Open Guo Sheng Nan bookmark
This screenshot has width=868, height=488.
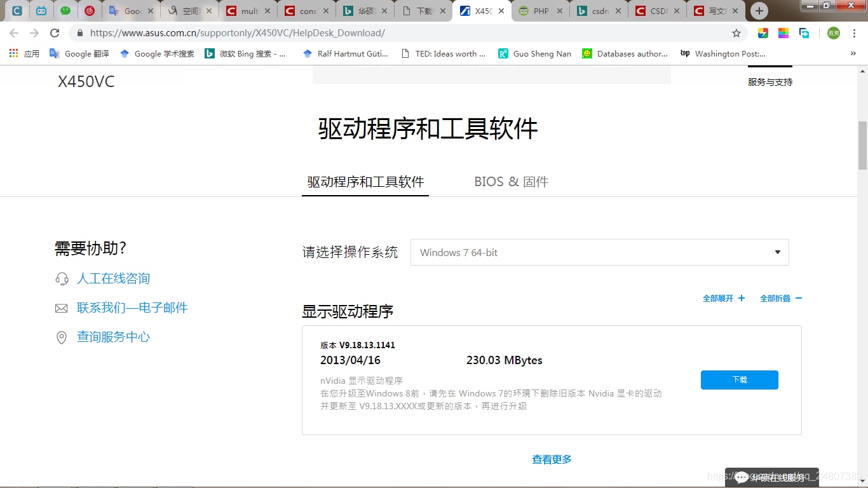(x=535, y=54)
